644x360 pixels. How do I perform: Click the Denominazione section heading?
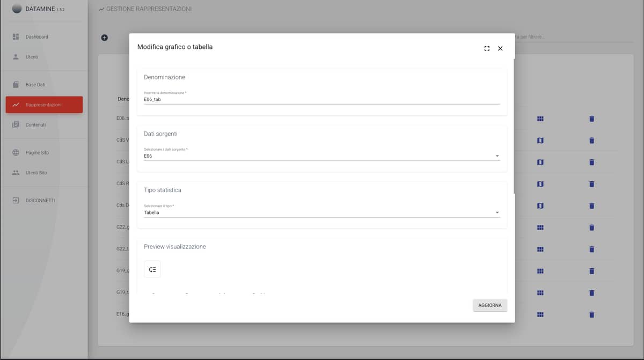click(x=165, y=77)
